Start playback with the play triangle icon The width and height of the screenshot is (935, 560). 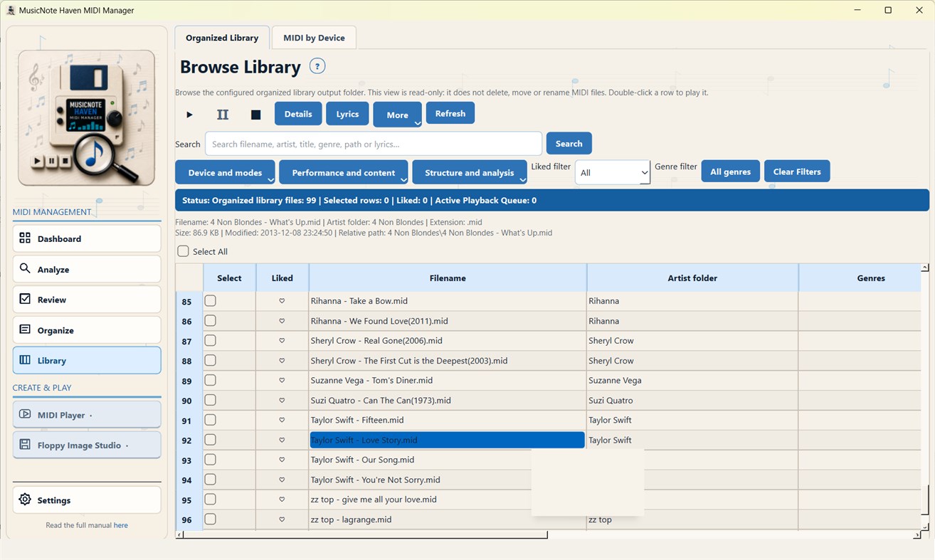189,115
